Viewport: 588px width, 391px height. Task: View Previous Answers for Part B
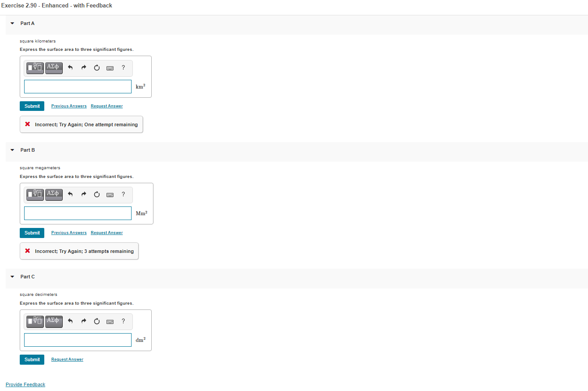(69, 233)
